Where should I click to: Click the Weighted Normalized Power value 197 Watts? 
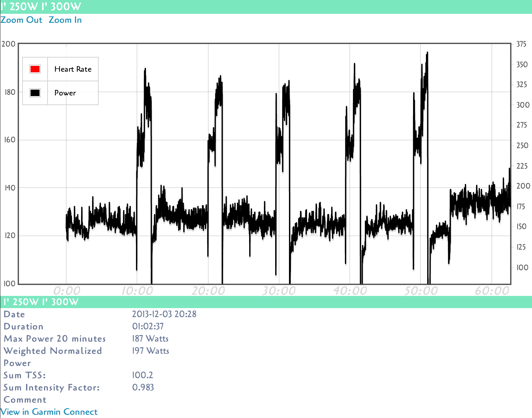[x=151, y=351]
